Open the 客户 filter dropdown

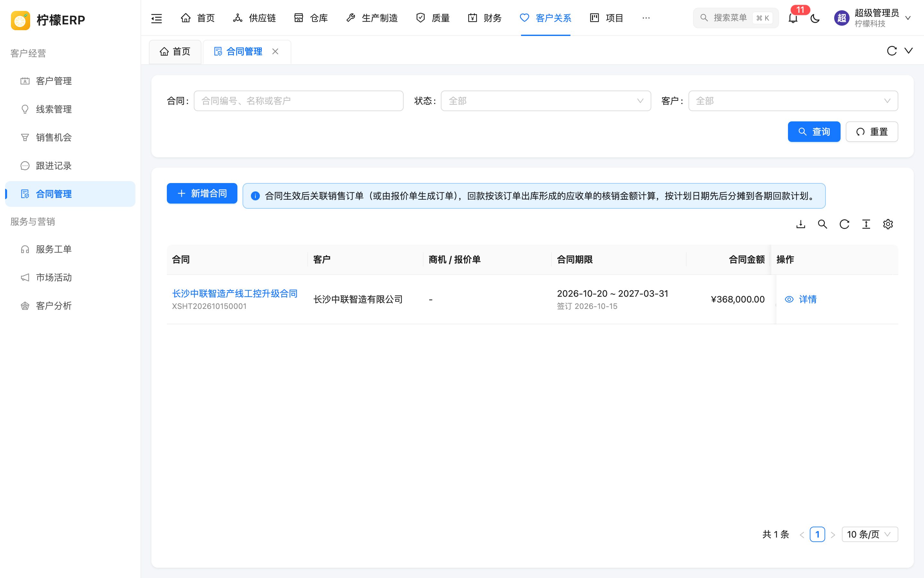tap(793, 101)
